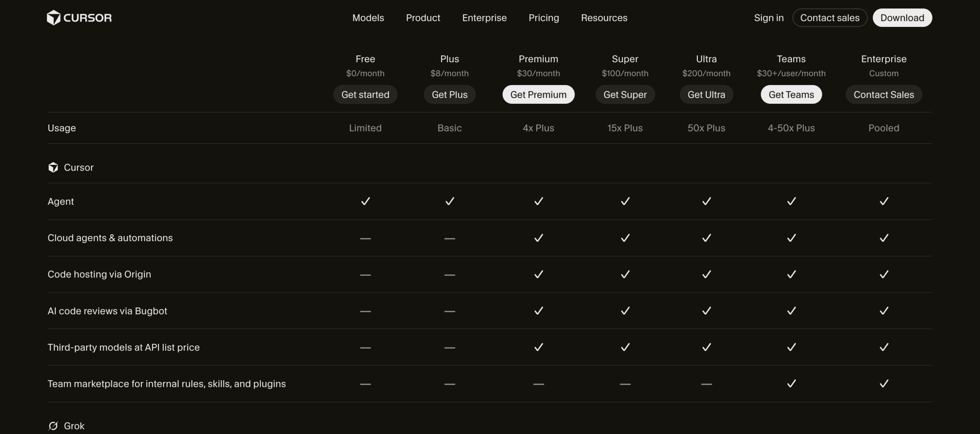
Task: Click the Sign in link
Action: pos(769,18)
